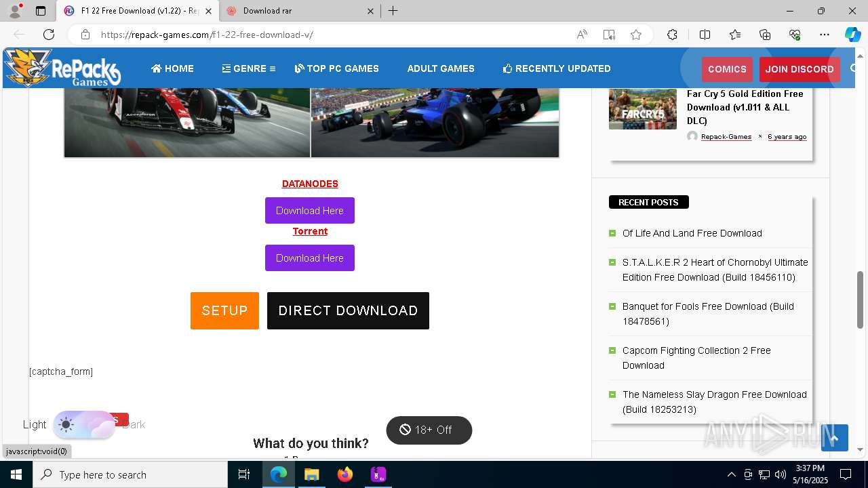Click the address bar URL

coord(207,35)
